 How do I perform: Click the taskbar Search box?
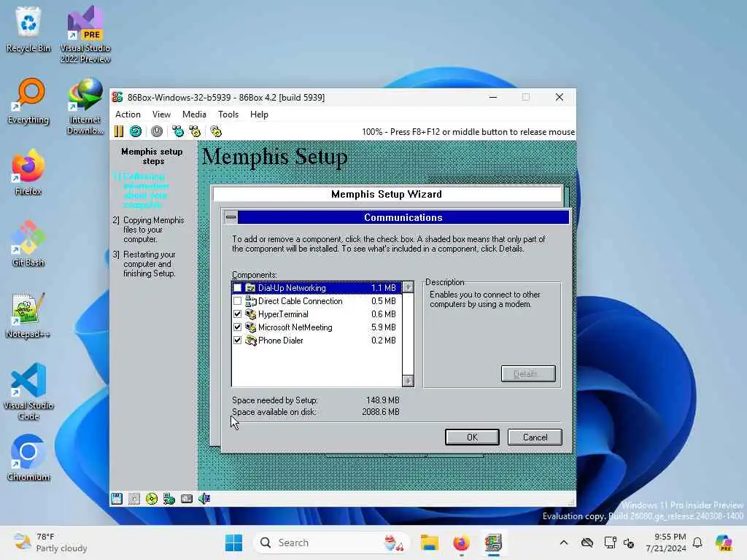(332, 542)
